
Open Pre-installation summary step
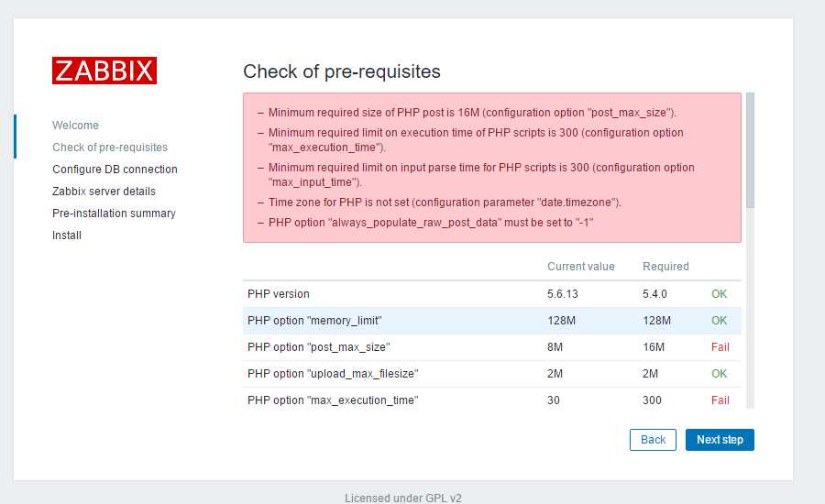114,214
